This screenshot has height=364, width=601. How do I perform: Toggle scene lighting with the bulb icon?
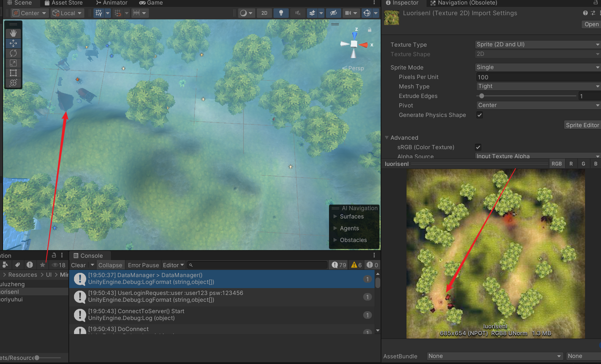coord(281,13)
